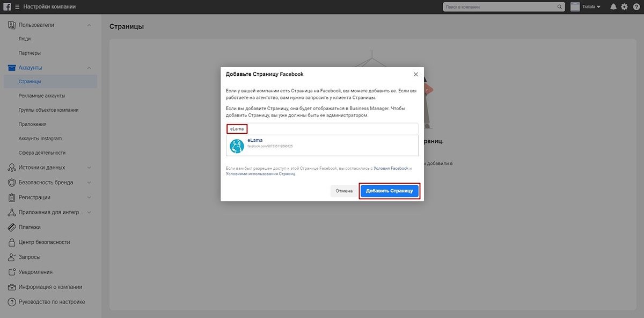Click the Отмена button
The width and height of the screenshot is (644, 318).
344,191
